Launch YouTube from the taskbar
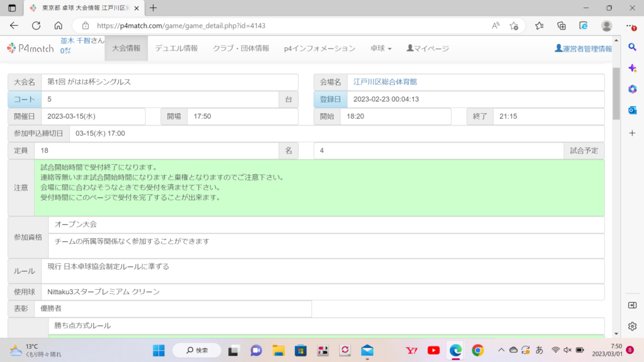 tap(433, 350)
